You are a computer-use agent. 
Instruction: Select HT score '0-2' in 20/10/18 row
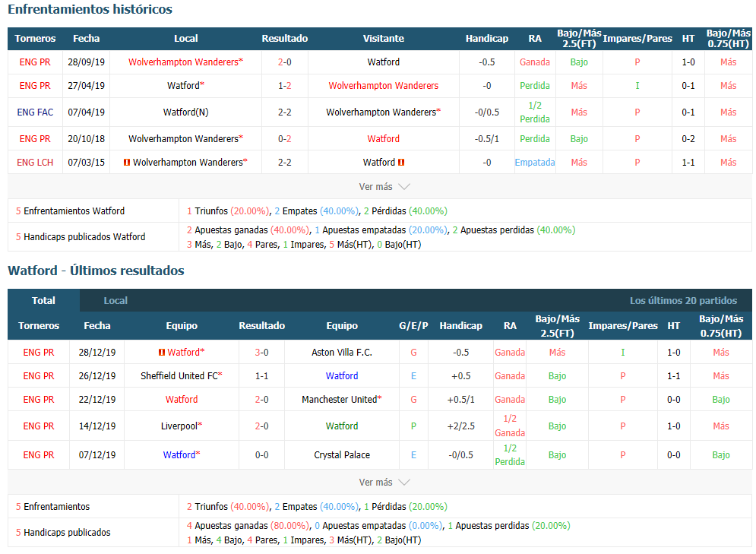[x=688, y=139]
